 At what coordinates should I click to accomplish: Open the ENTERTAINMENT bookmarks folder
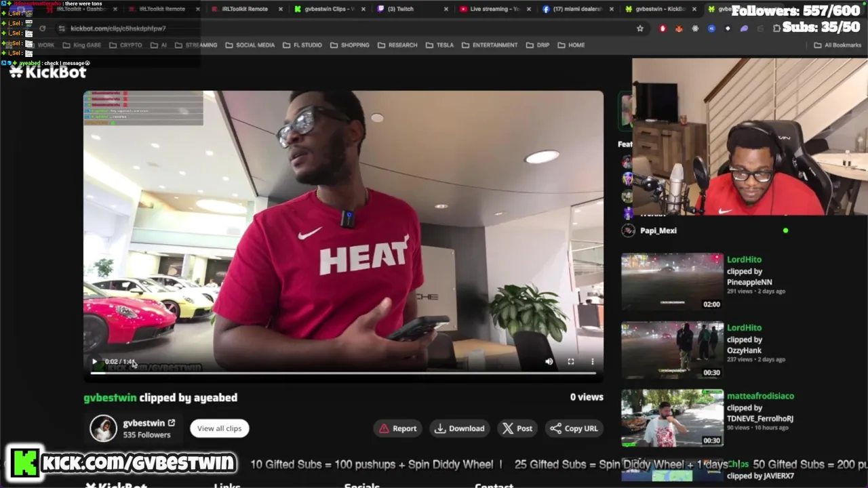490,45
